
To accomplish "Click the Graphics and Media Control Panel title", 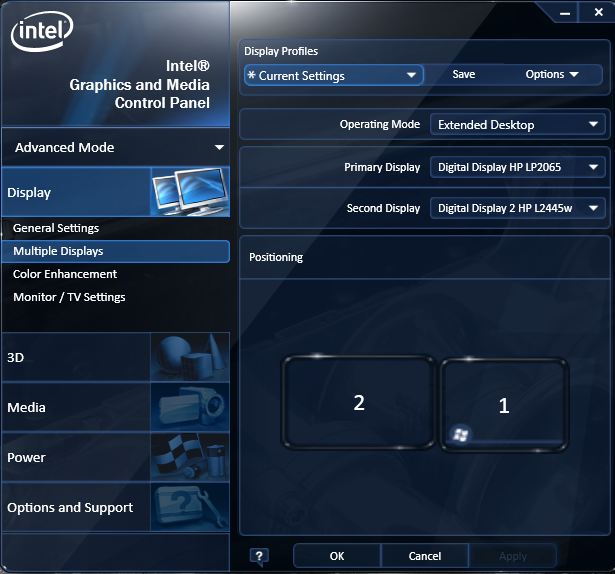I will [x=140, y=84].
